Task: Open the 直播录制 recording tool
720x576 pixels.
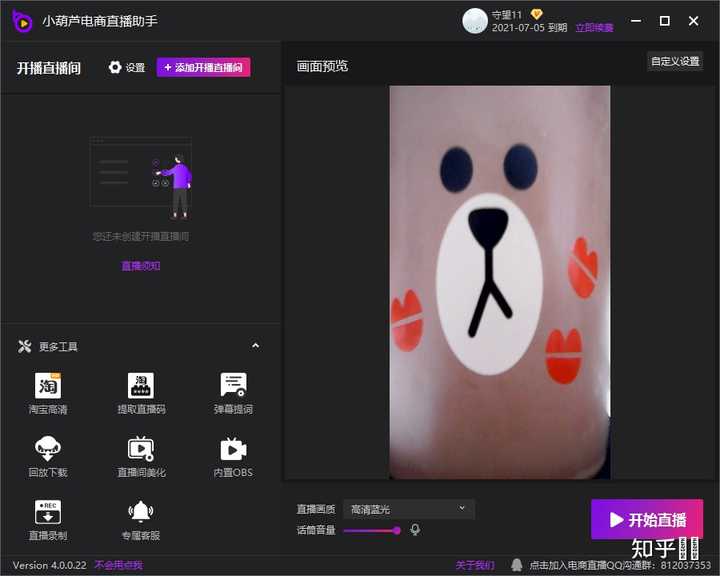Action: [48, 520]
